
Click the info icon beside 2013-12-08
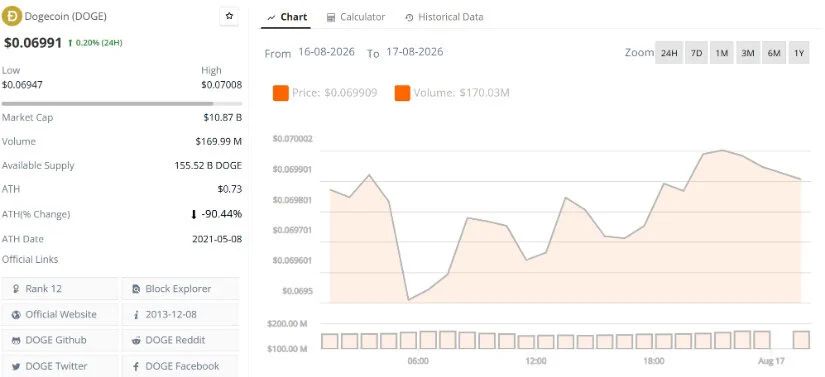(x=136, y=314)
